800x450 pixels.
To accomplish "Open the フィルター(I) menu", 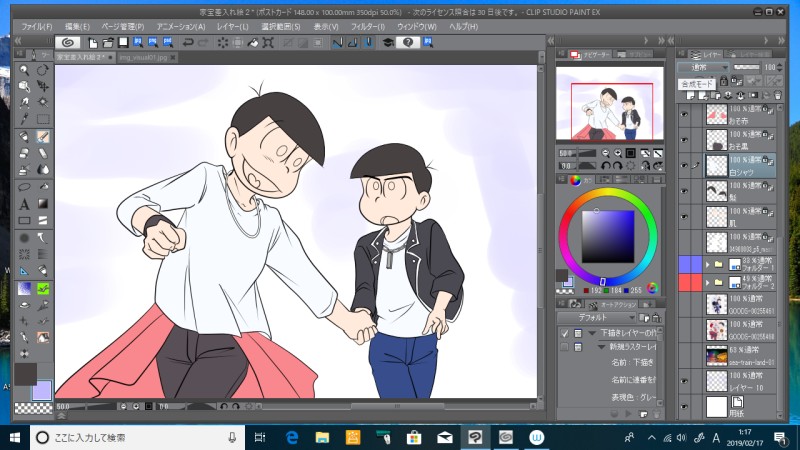I will (x=368, y=27).
